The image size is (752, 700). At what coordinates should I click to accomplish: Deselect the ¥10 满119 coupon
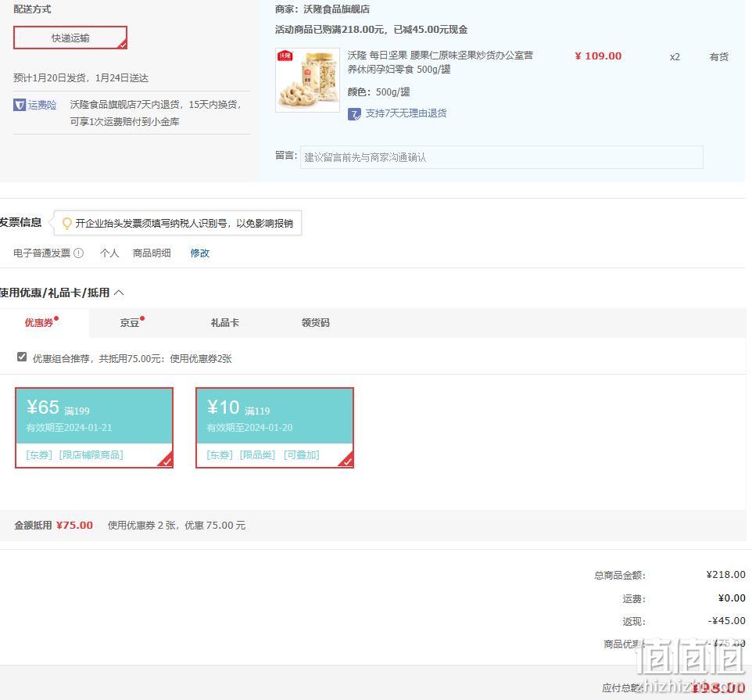(274, 428)
